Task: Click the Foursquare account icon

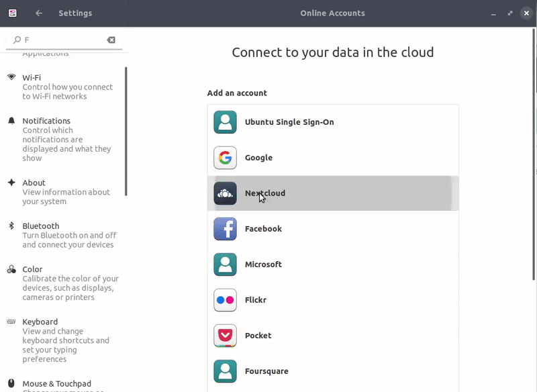Action: (225, 371)
